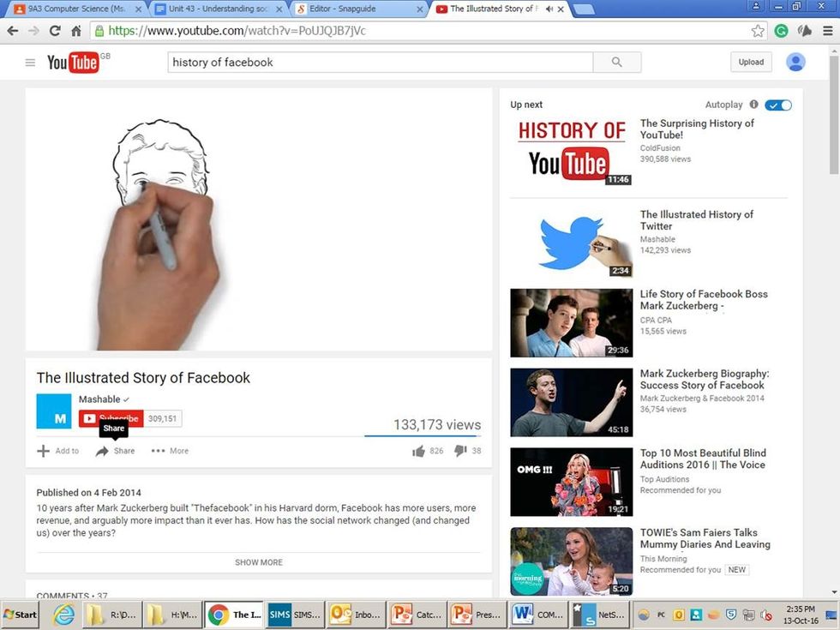The height and width of the screenshot is (630, 840).
Task: Go to browser home page icon
Action: click(x=76, y=31)
